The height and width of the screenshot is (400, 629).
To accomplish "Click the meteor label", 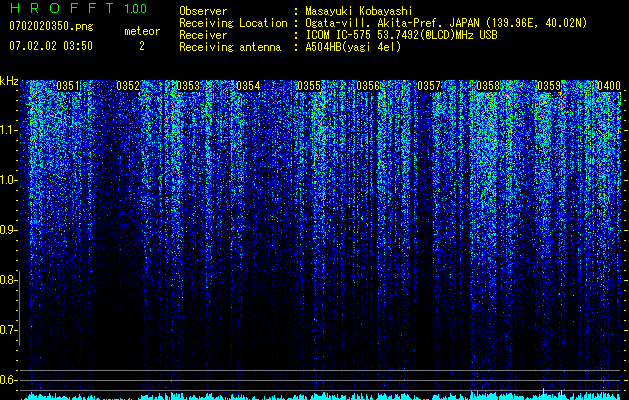I will point(142,31).
